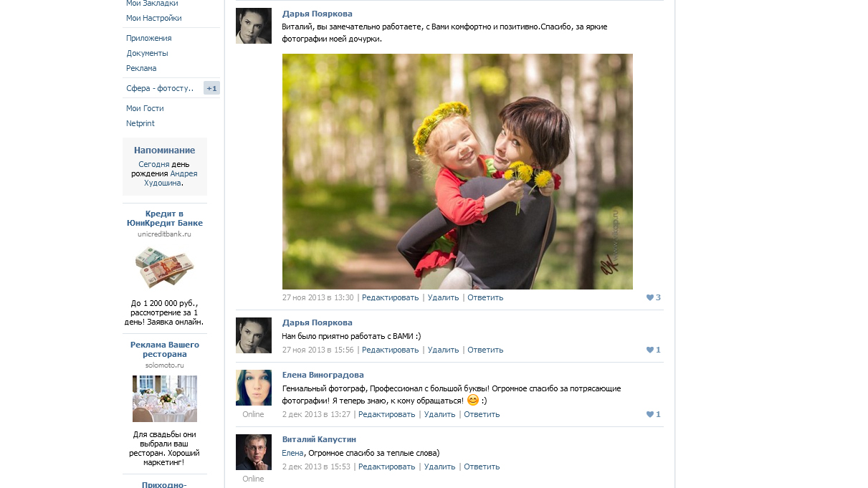Open the restaurant ad image
Screen dimensions: 868x488
165,398
